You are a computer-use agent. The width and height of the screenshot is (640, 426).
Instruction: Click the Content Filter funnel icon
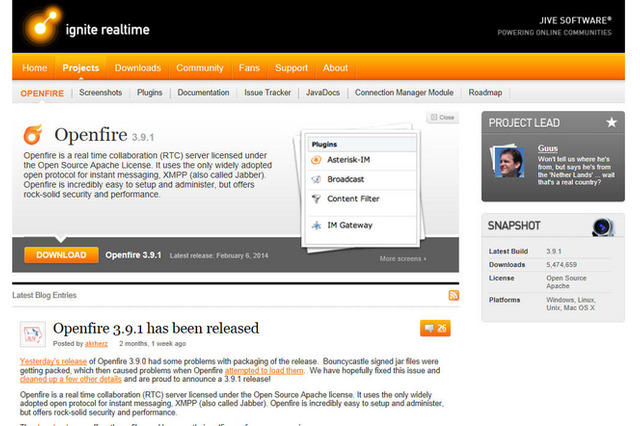(316, 198)
